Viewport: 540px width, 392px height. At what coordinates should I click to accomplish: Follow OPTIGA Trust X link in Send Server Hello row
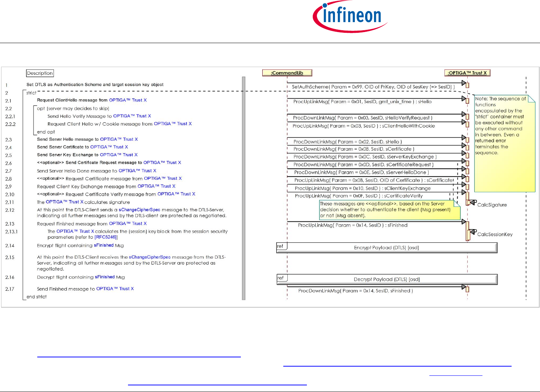point(119,139)
